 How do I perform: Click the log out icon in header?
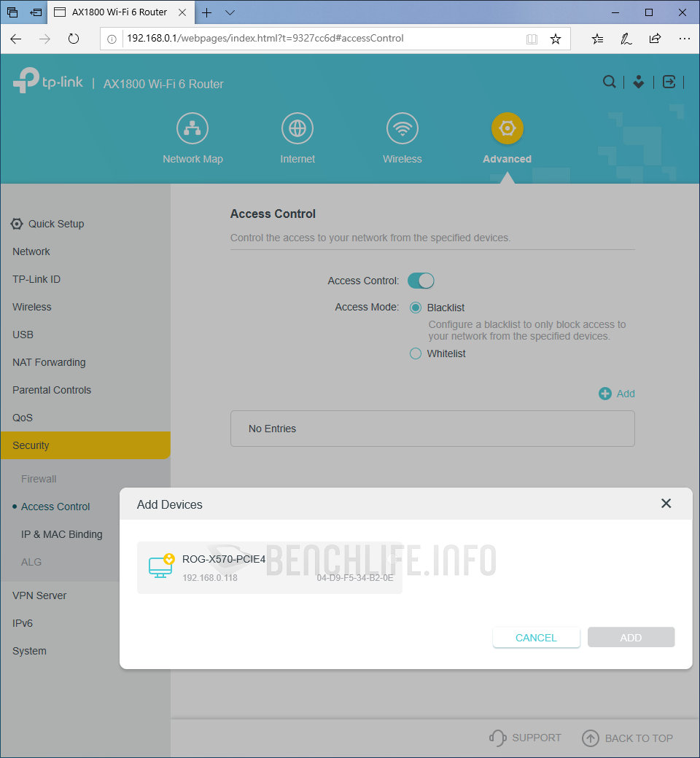[x=669, y=82]
